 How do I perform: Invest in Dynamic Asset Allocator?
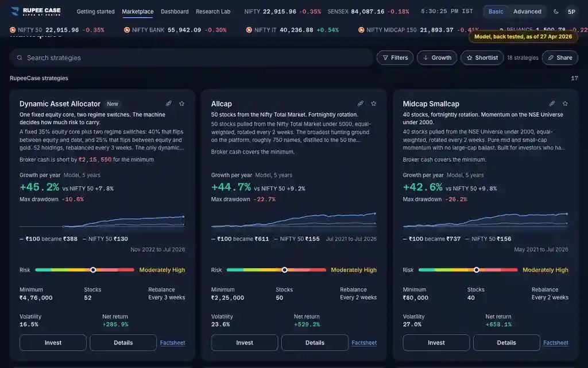(53, 343)
